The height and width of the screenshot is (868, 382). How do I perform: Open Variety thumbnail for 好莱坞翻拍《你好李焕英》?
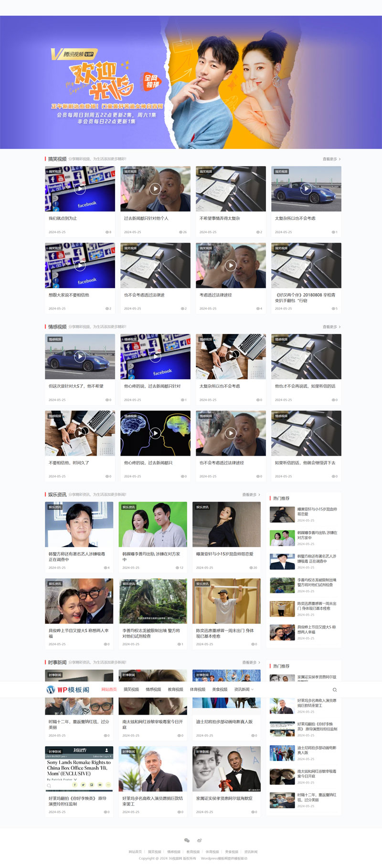tap(79, 769)
